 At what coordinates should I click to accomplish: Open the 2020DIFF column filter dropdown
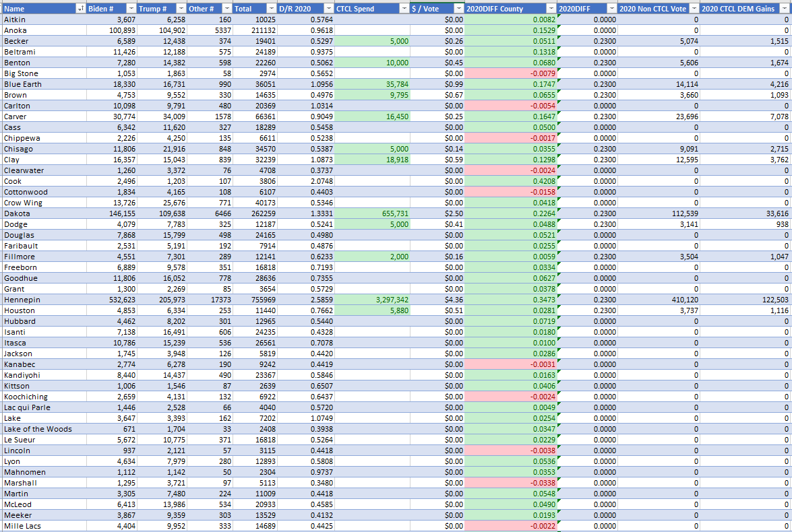tap(611, 9)
